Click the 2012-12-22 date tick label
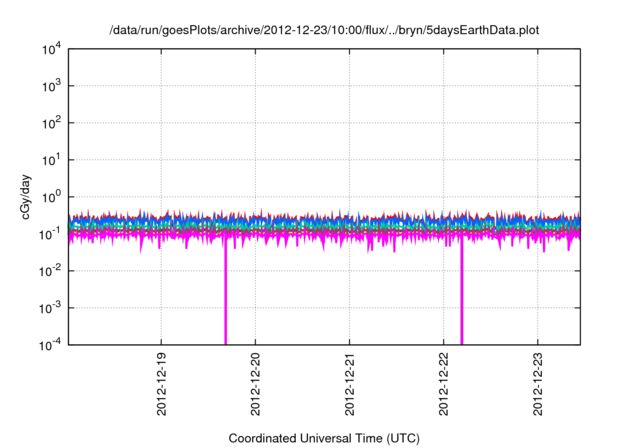Viewport: 640px width, 448px height. click(x=443, y=384)
